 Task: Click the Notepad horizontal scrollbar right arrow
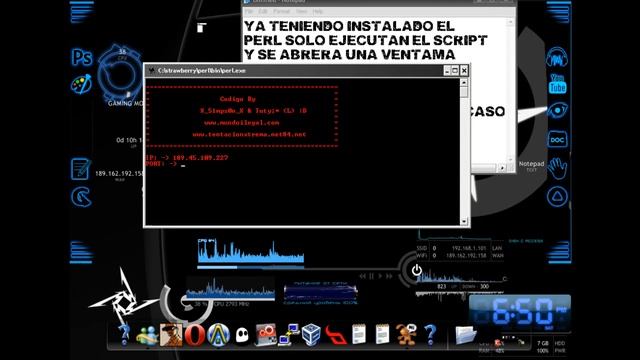[502, 168]
